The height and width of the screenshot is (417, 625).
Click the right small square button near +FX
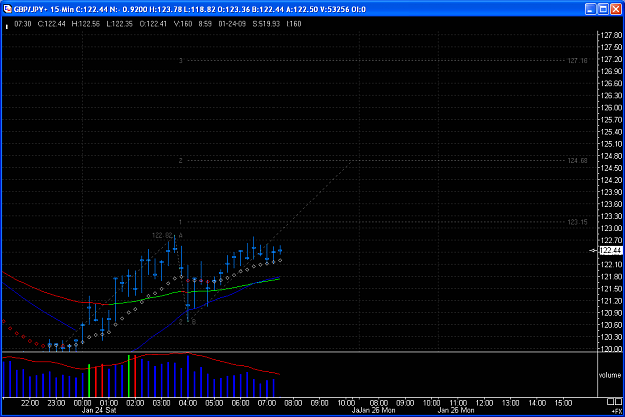pyautogui.click(x=618, y=402)
